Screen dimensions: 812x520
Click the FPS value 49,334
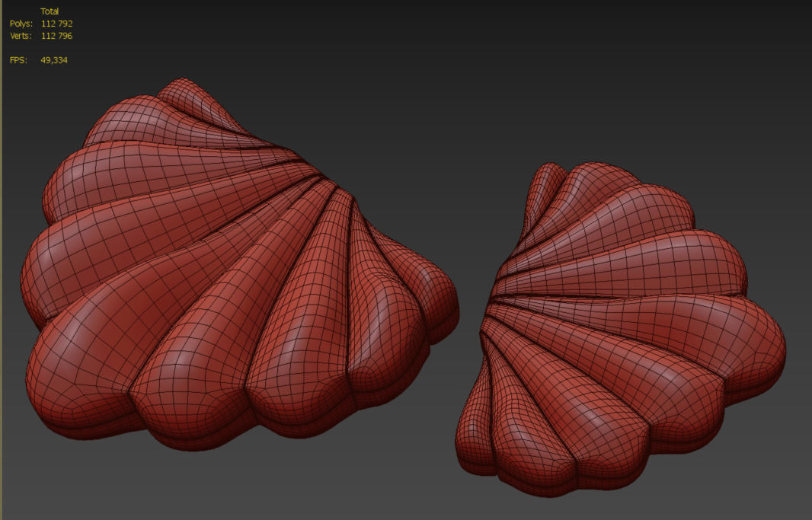click(x=54, y=60)
